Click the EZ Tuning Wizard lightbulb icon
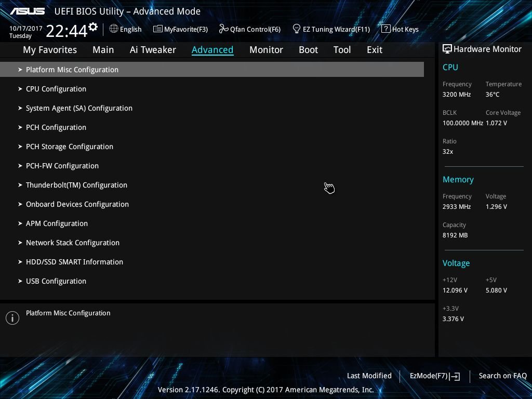 coord(296,29)
